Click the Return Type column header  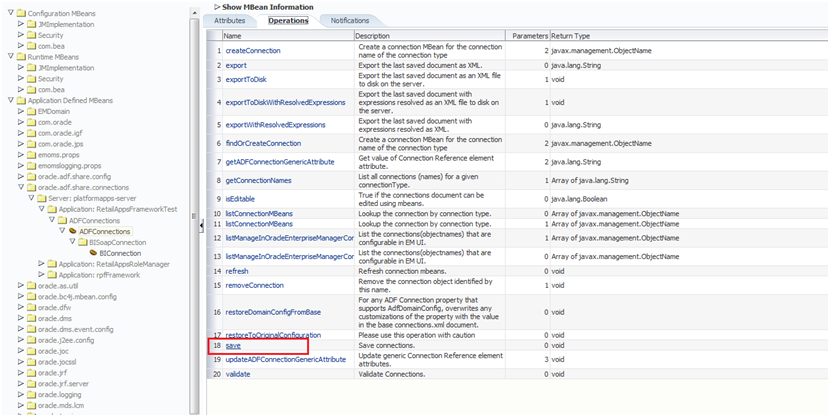point(688,35)
